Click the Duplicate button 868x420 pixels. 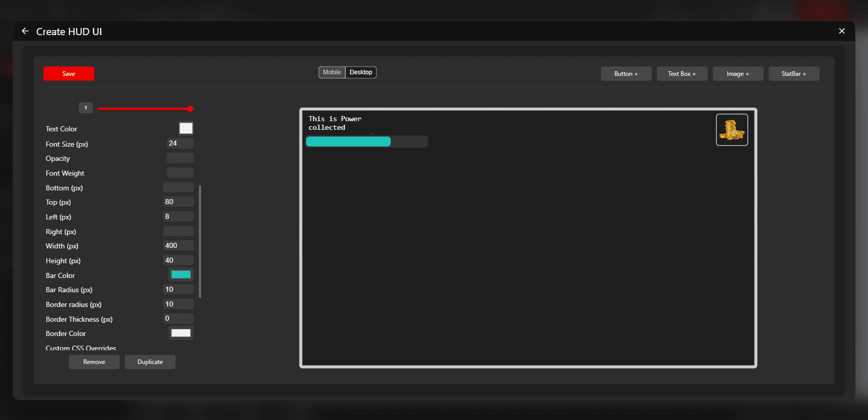click(x=150, y=362)
